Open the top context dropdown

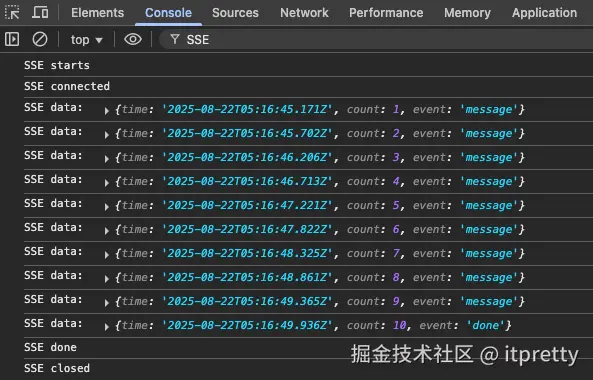tap(87, 40)
